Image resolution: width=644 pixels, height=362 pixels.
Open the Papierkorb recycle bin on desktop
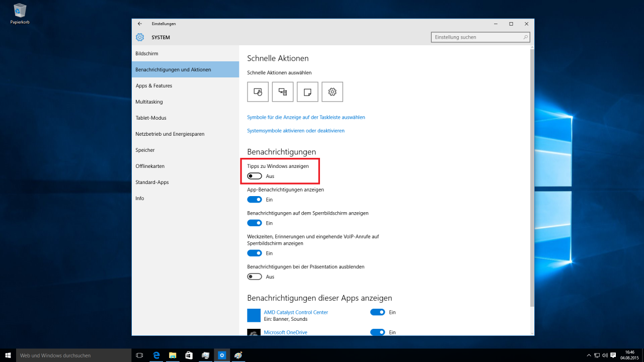(20, 14)
